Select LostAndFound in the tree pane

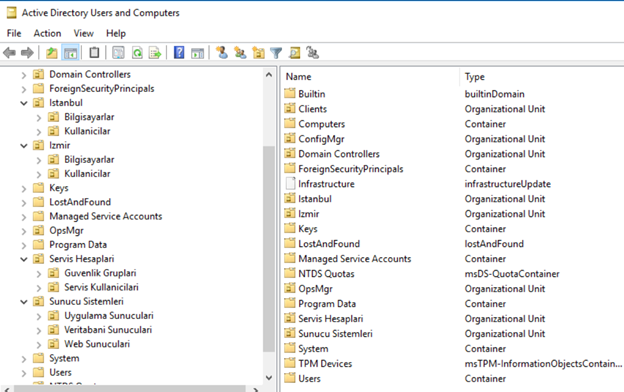click(x=80, y=202)
